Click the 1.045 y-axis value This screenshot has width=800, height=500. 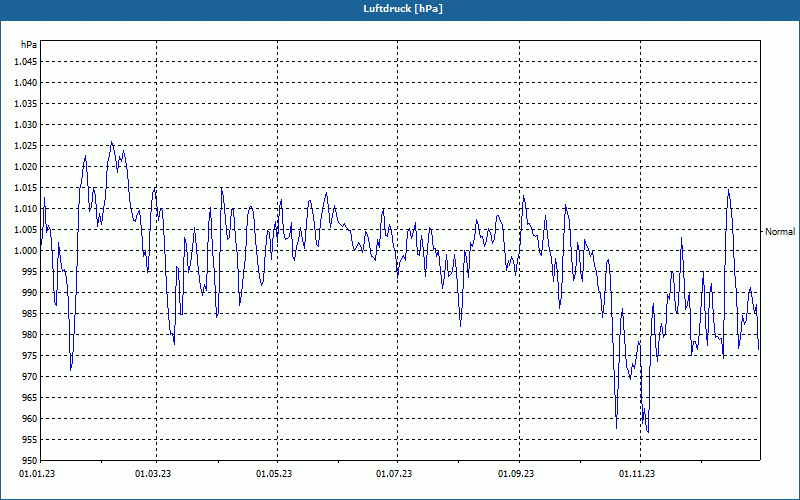[x=26, y=62]
